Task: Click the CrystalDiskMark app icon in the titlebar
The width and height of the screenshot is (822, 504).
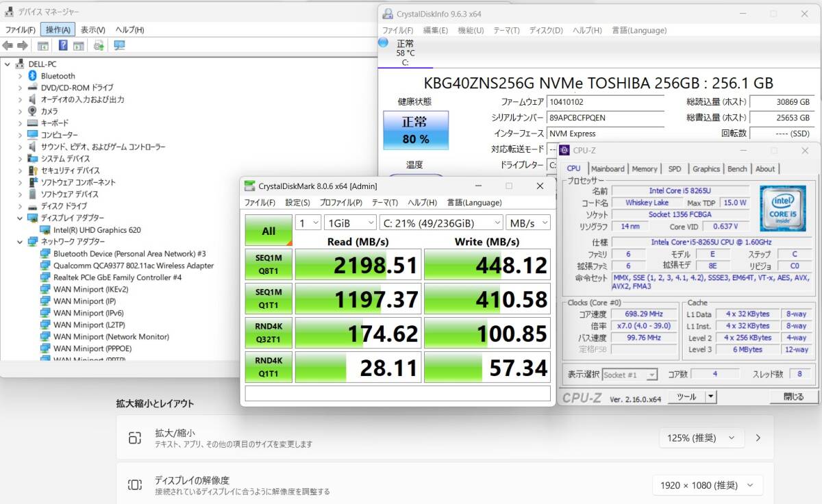Action: pyautogui.click(x=250, y=186)
